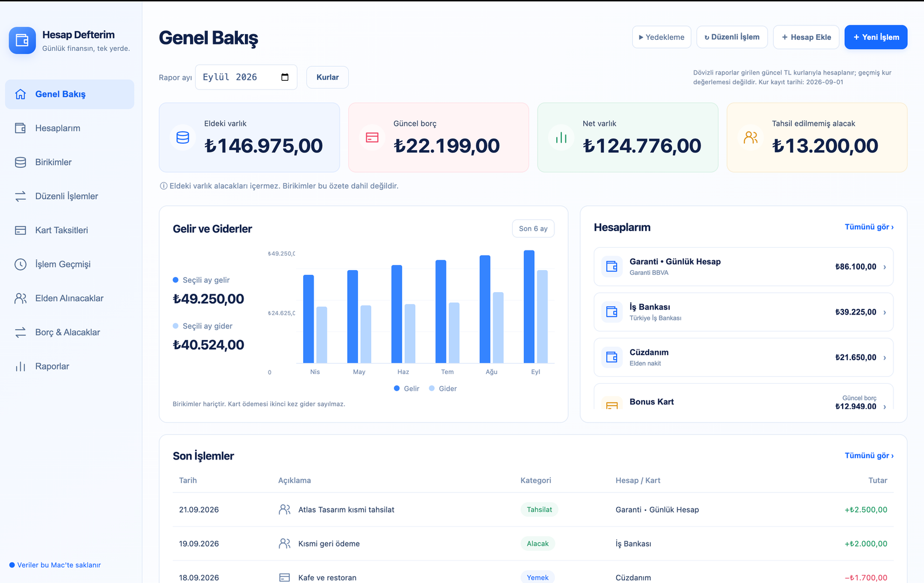Click the Tahsilat category badge
The width and height of the screenshot is (924, 583).
(539, 510)
